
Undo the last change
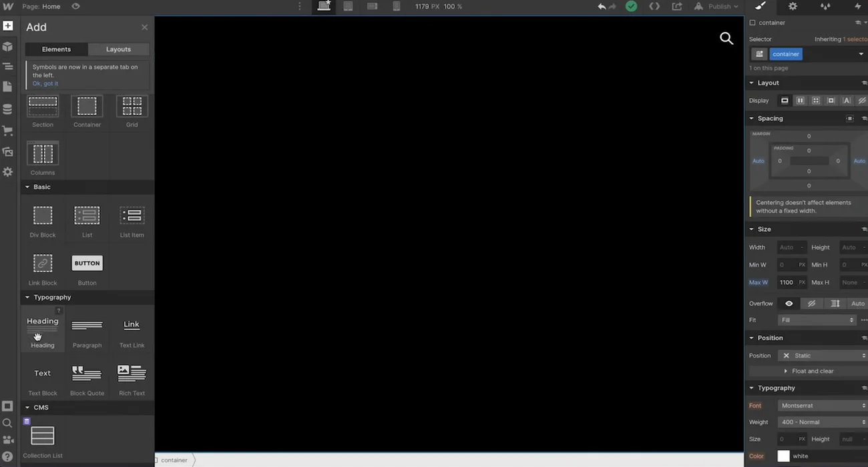click(x=601, y=7)
